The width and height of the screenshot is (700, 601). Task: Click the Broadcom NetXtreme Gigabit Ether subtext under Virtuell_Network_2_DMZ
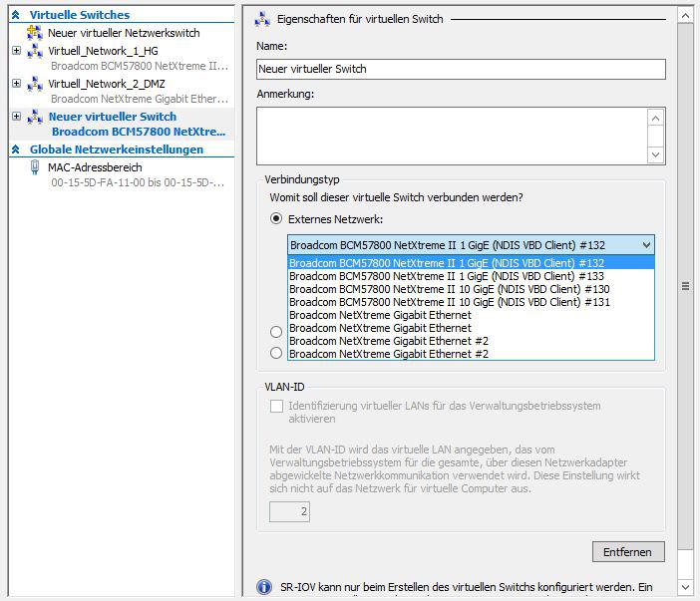coord(140,99)
